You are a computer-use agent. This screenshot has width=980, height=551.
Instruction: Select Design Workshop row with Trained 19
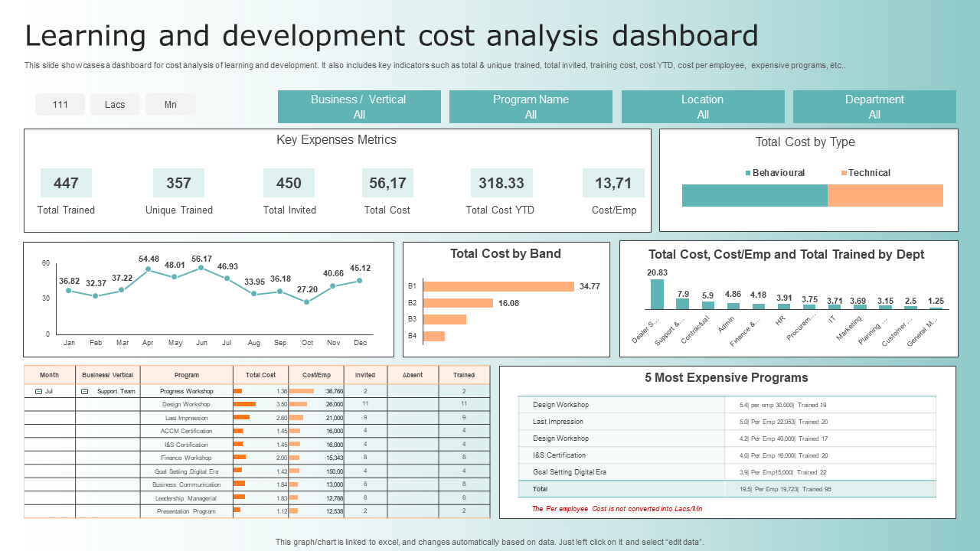click(x=727, y=405)
